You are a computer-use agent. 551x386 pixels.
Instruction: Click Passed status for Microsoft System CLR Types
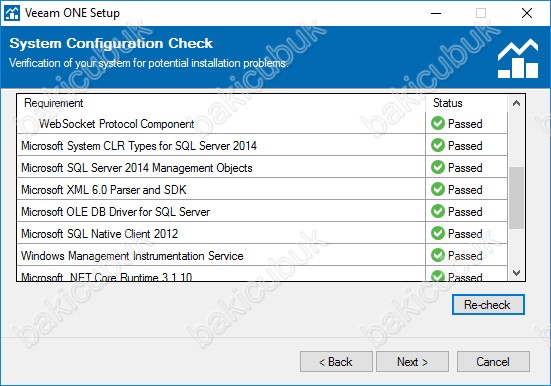465,146
